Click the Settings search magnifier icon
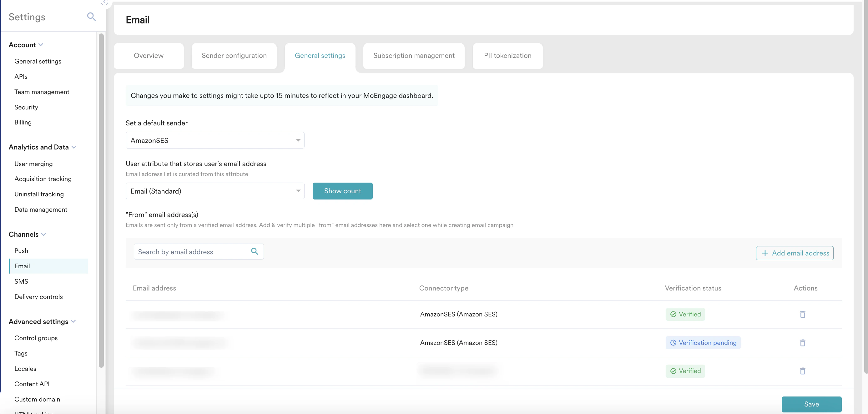Screen dimensions: 868x414 pyautogui.click(x=91, y=17)
